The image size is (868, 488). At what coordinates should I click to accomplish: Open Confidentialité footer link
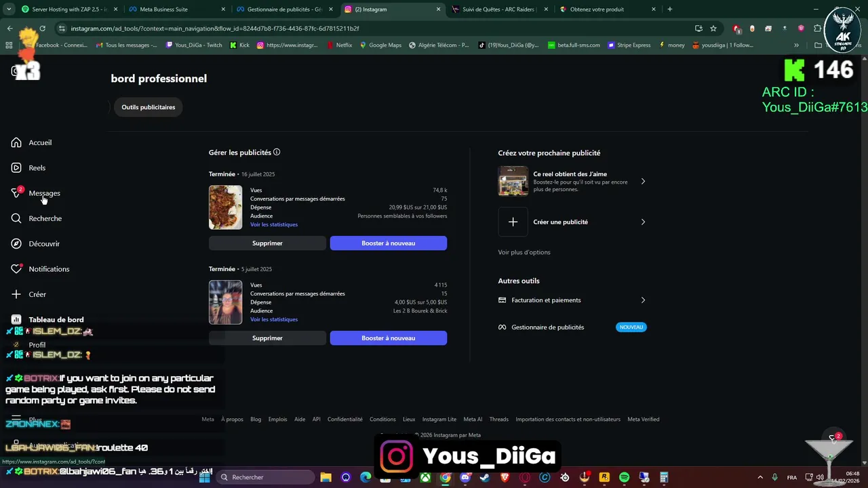(345, 419)
